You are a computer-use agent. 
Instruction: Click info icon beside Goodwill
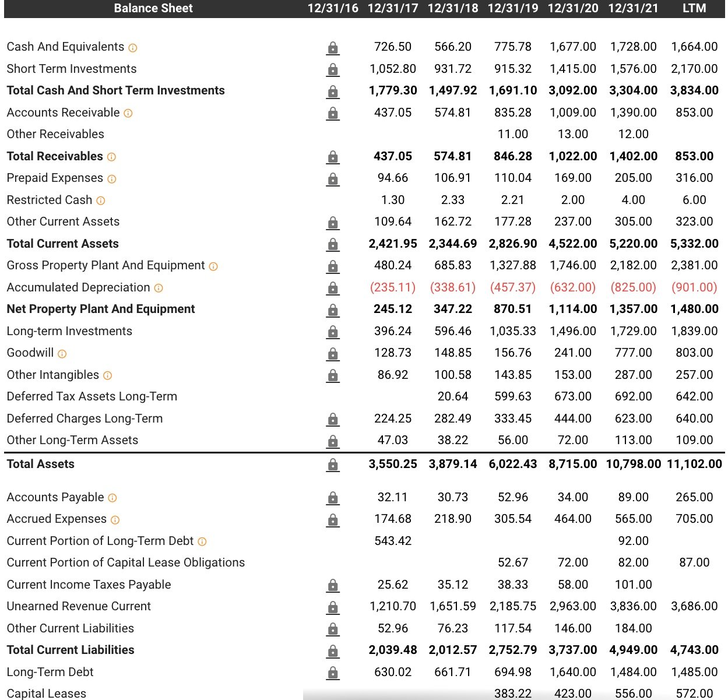tap(62, 354)
